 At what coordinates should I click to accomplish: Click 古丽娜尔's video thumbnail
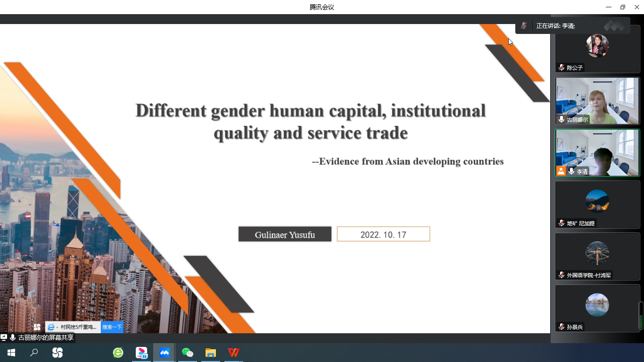(597, 101)
